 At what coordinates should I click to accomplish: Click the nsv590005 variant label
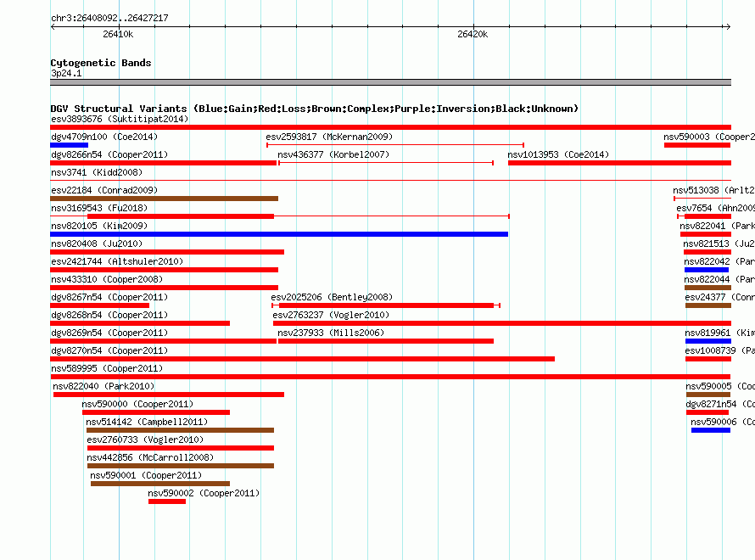720,386
